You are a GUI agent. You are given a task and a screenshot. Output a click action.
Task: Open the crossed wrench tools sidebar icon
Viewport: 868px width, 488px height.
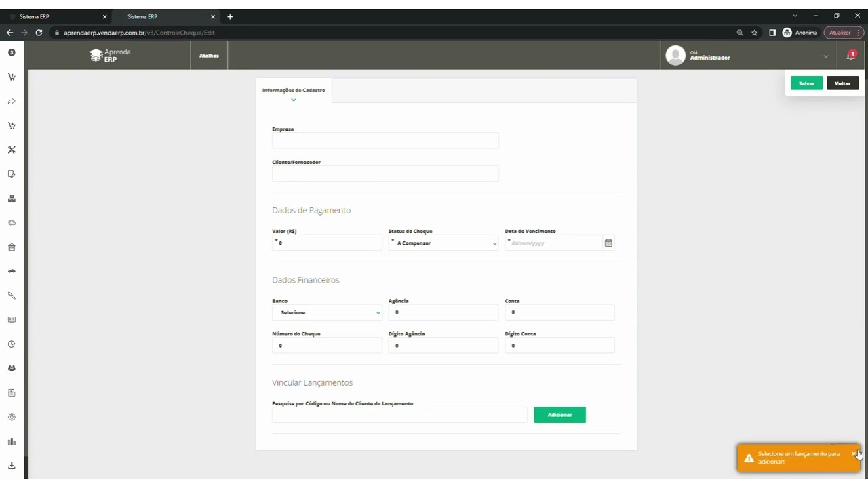tap(12, 150)
